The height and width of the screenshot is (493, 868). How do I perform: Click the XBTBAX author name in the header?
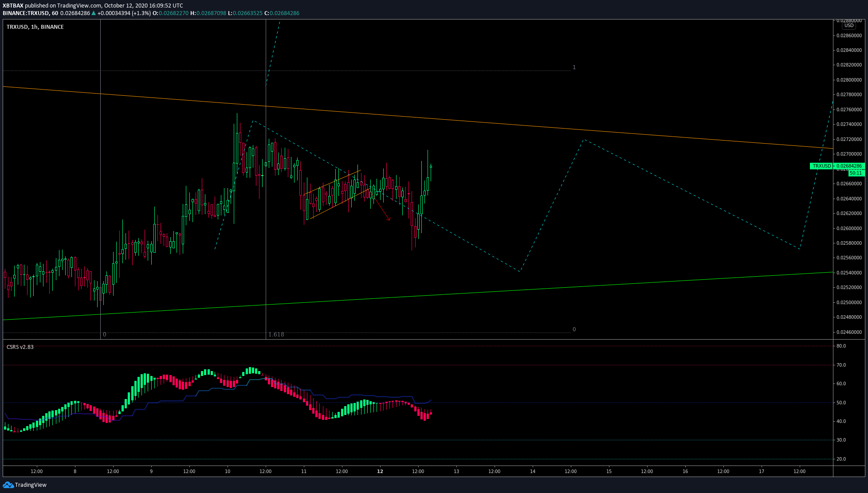[13, 6]
